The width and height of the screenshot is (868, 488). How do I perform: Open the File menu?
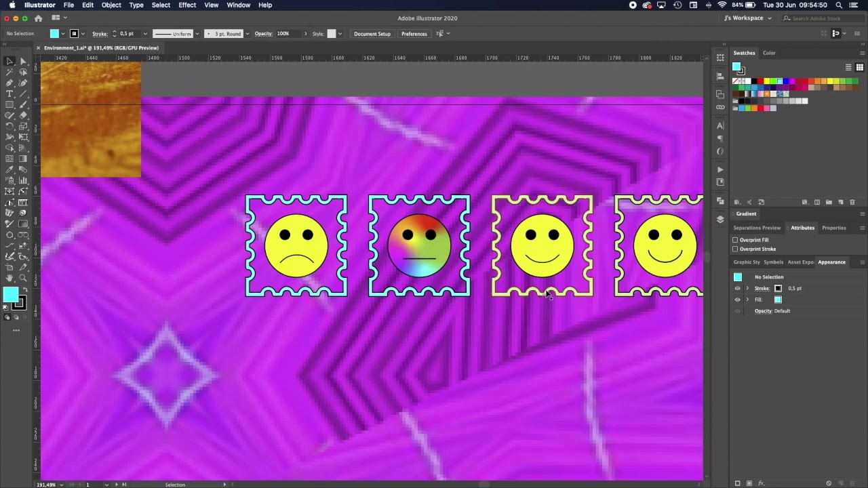(x=68, y=5)
